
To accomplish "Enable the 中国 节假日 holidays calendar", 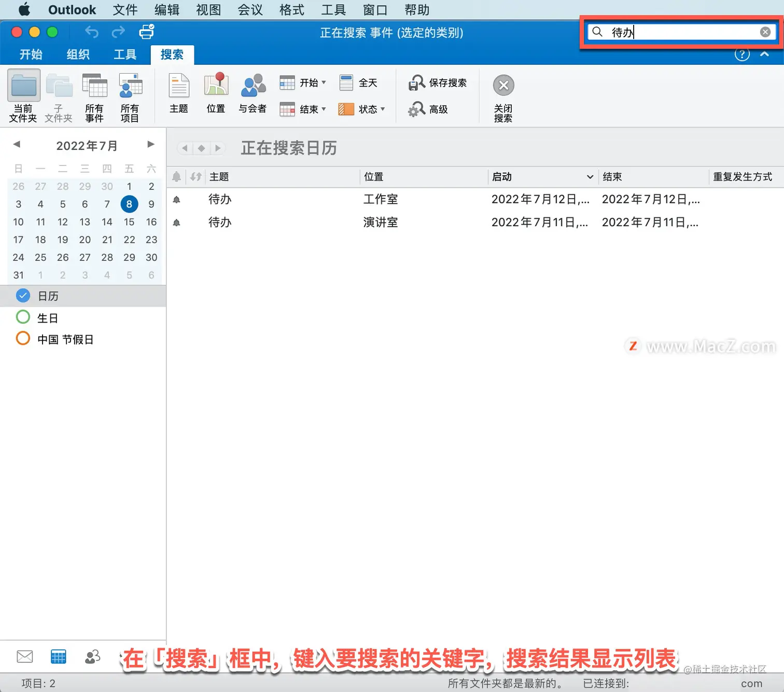I will click(x=23, y=339).
